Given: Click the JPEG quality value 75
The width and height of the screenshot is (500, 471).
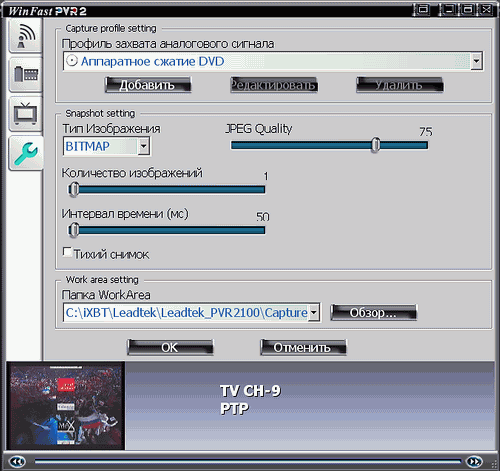Looking at the screenshot, I should pyautogui.click(x=426, y=132).
